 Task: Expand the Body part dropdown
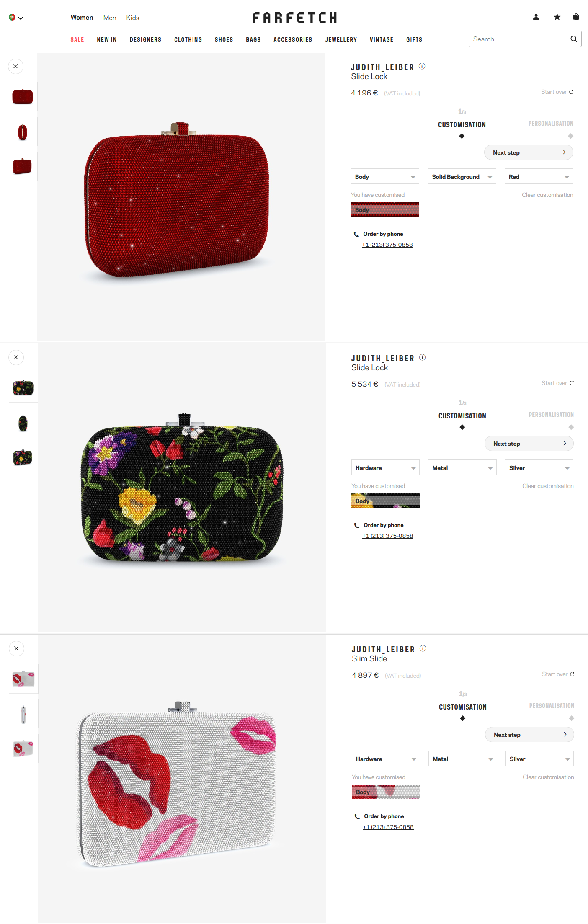385,177
